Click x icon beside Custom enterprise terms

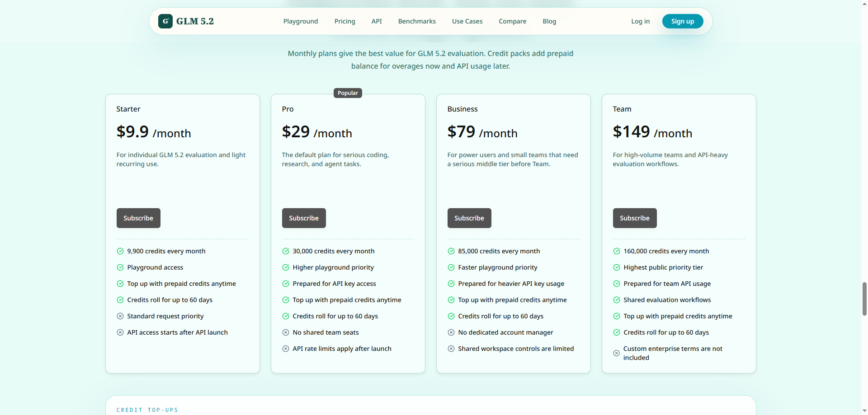pos(617,353)
